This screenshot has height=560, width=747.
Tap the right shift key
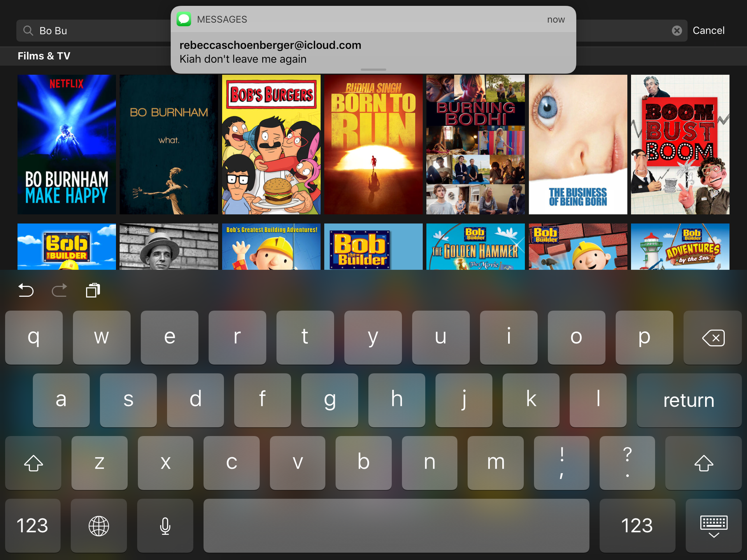(703, 463)
